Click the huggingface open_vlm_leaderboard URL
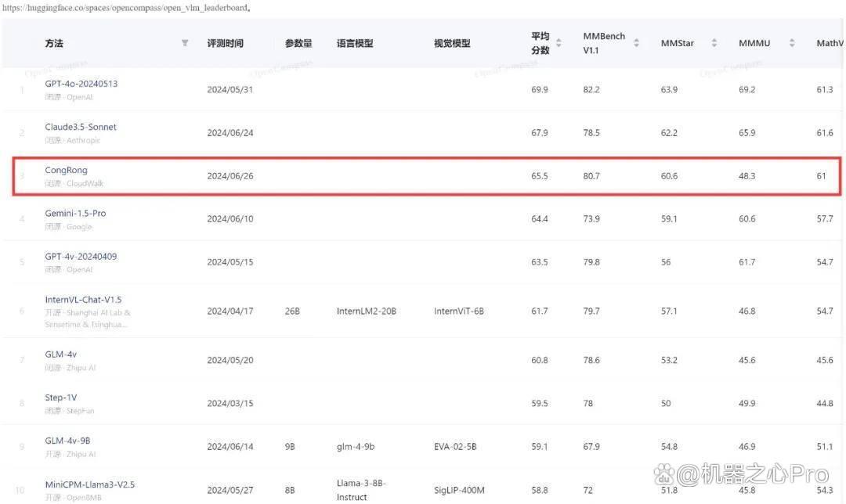The image size is (846, 504). tap(125, 8)
